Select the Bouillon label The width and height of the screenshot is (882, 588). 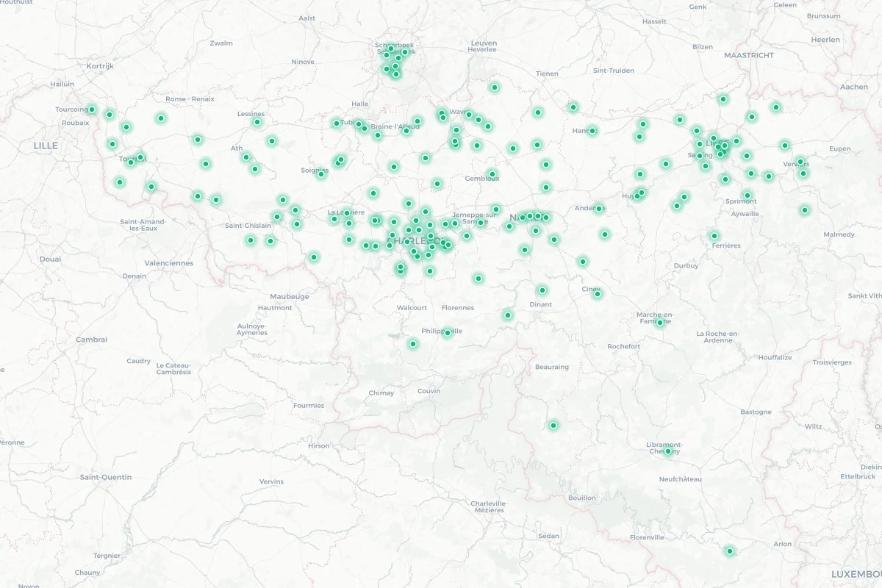(582, 498)
